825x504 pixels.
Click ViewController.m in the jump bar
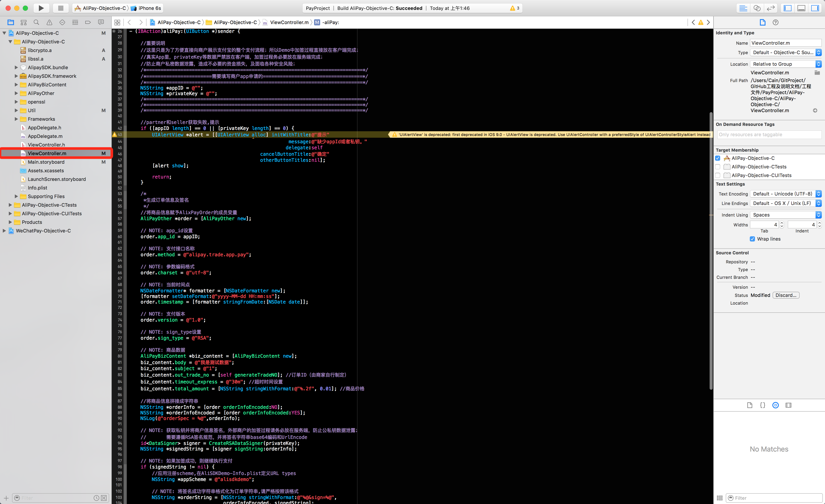pos(289,22)
